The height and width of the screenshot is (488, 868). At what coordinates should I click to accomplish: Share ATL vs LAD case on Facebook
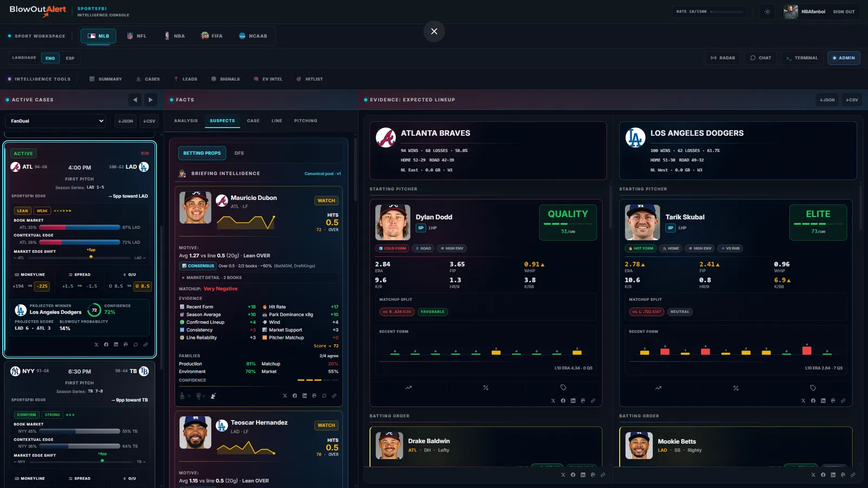click(x=106, y=344)
